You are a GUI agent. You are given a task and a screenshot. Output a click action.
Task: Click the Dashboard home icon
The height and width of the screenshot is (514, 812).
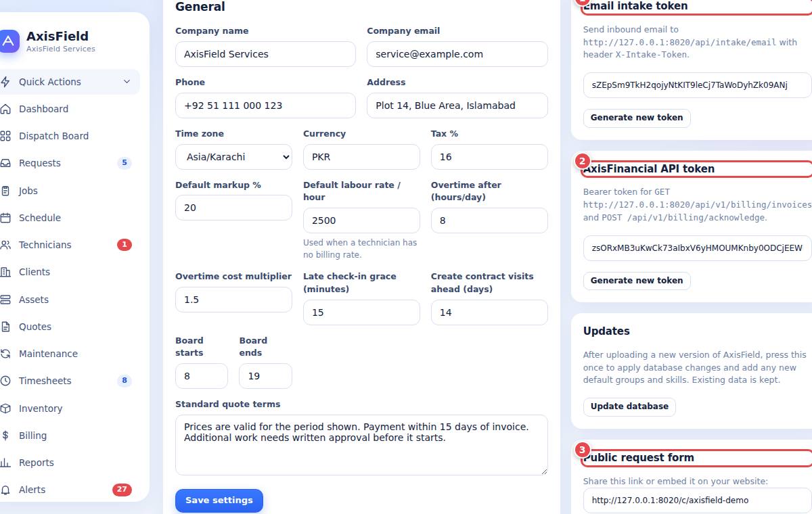point(5,109)
